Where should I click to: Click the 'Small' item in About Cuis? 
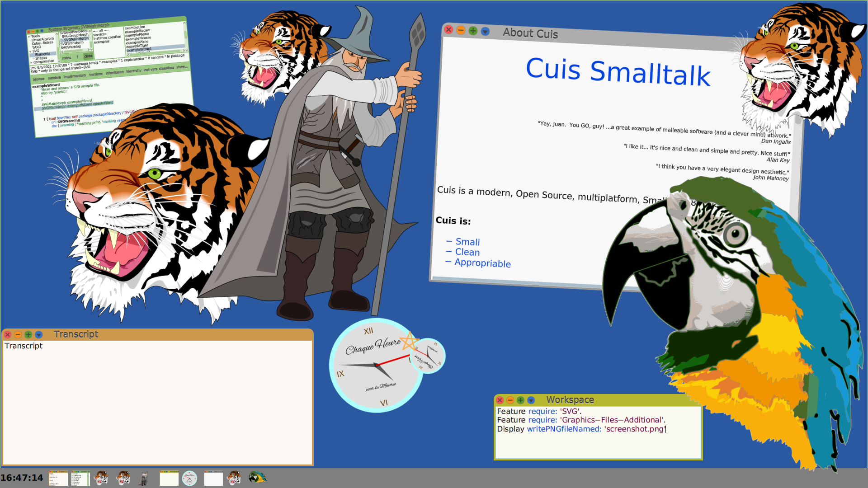point(467,242)
